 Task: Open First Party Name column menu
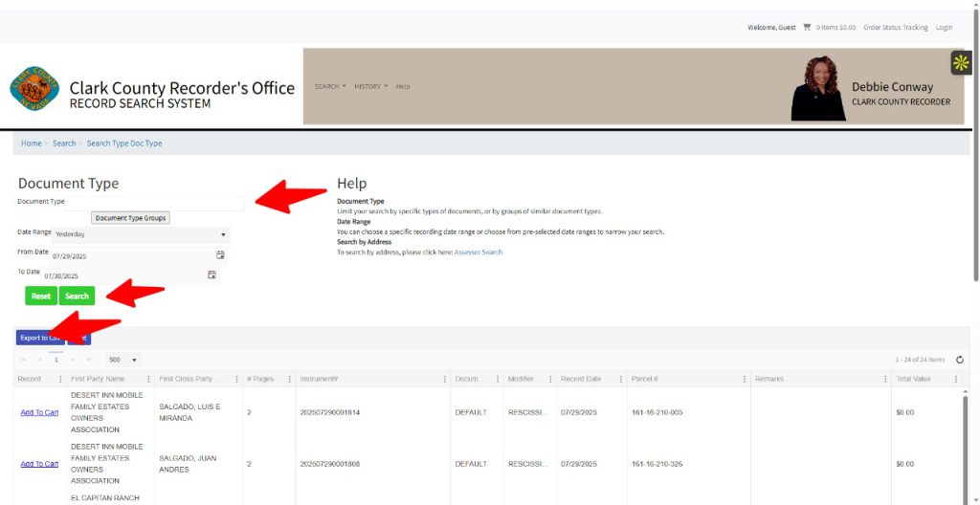[x=147, y=380]
